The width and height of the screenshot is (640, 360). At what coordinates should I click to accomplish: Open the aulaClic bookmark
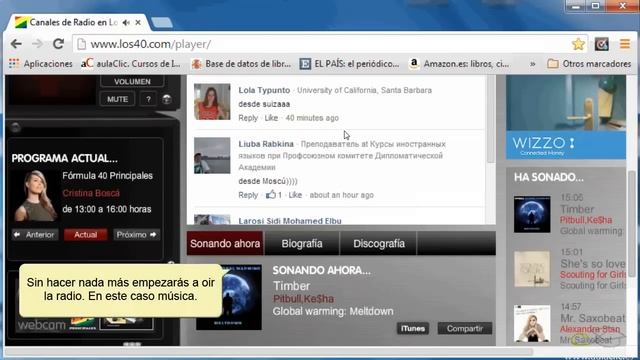130,64
